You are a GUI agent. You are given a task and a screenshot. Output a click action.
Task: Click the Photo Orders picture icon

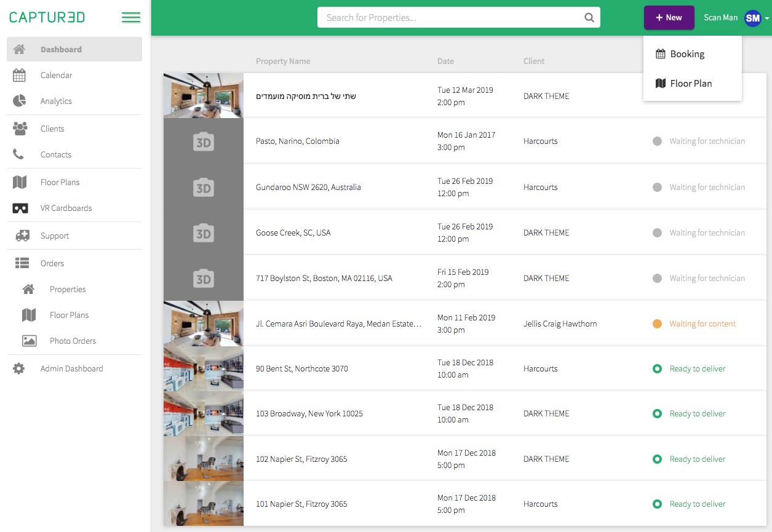coord(29,341)
